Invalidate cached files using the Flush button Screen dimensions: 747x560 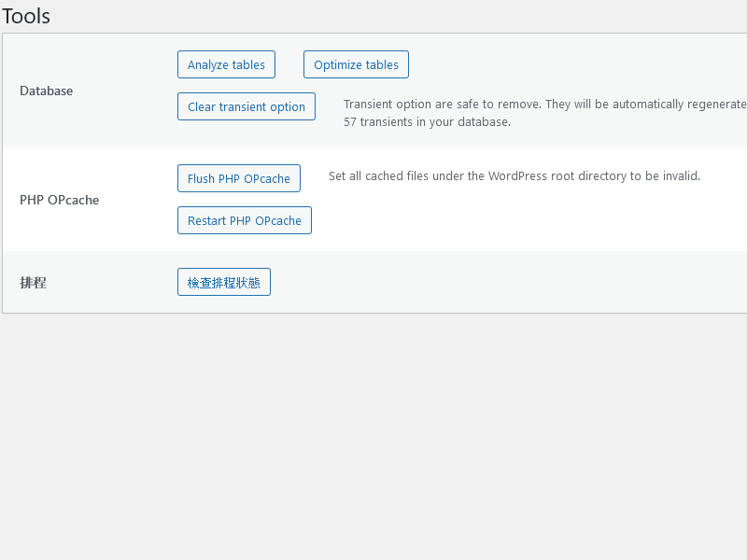pos(239,178)
